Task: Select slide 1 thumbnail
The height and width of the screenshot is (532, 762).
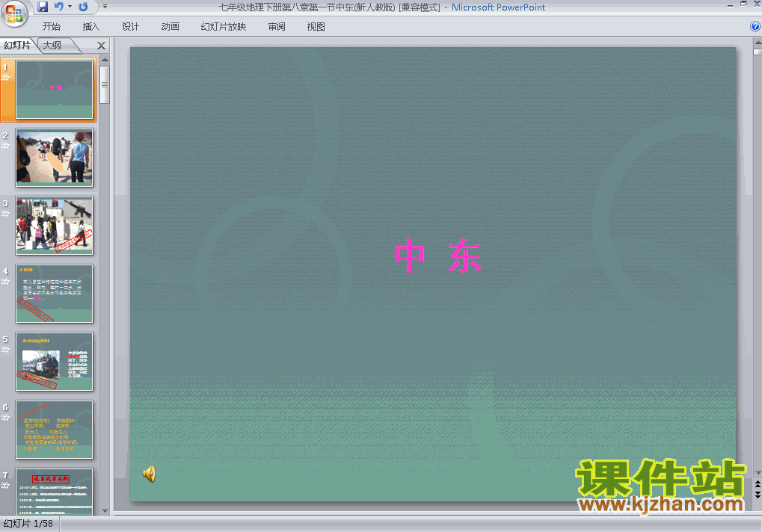Action: tap(54, 90)
